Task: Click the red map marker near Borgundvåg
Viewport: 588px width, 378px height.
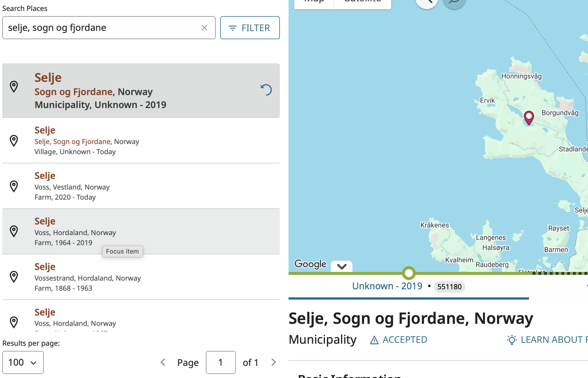Action: pos(529,118)
